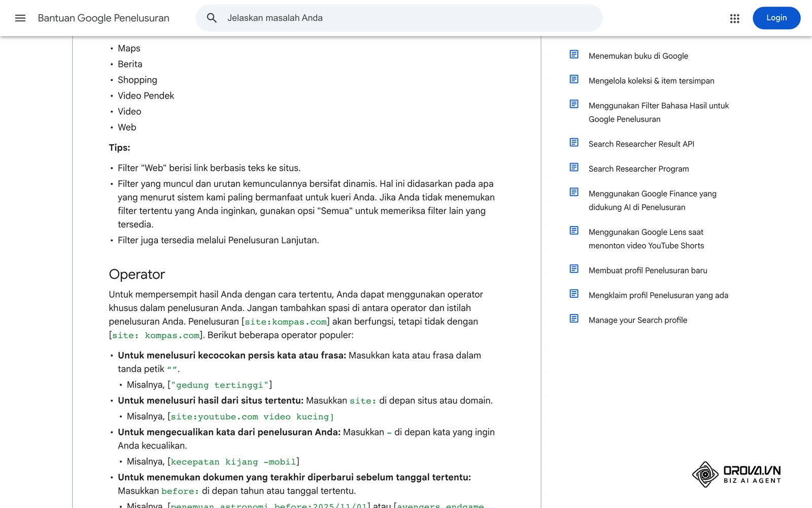Click article icon beside Membuat profil Penelusuran baru
812x508 pixels.
click(574, 269)
